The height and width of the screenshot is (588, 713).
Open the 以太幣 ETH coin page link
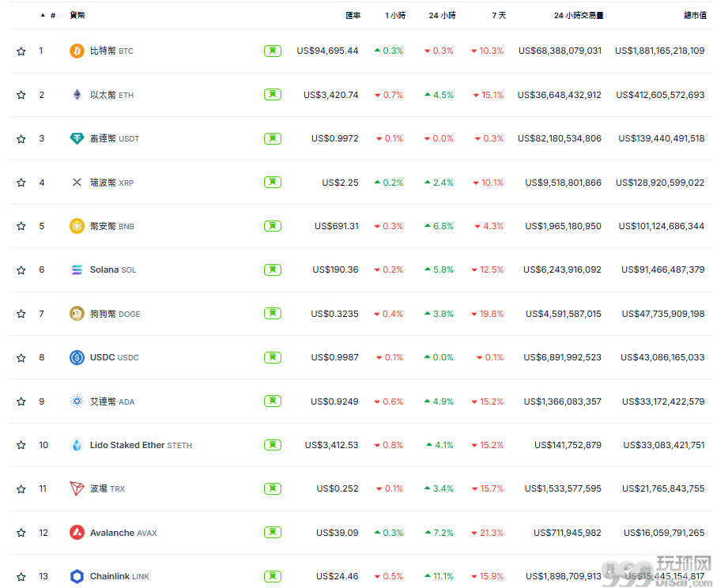pyautogui.click(x=111, y=95)
